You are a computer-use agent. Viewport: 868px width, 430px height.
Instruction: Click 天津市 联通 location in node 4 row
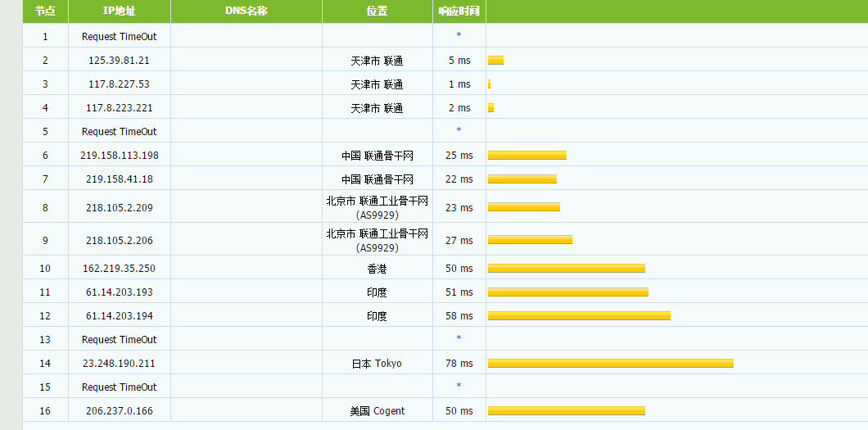click(377, 108)
